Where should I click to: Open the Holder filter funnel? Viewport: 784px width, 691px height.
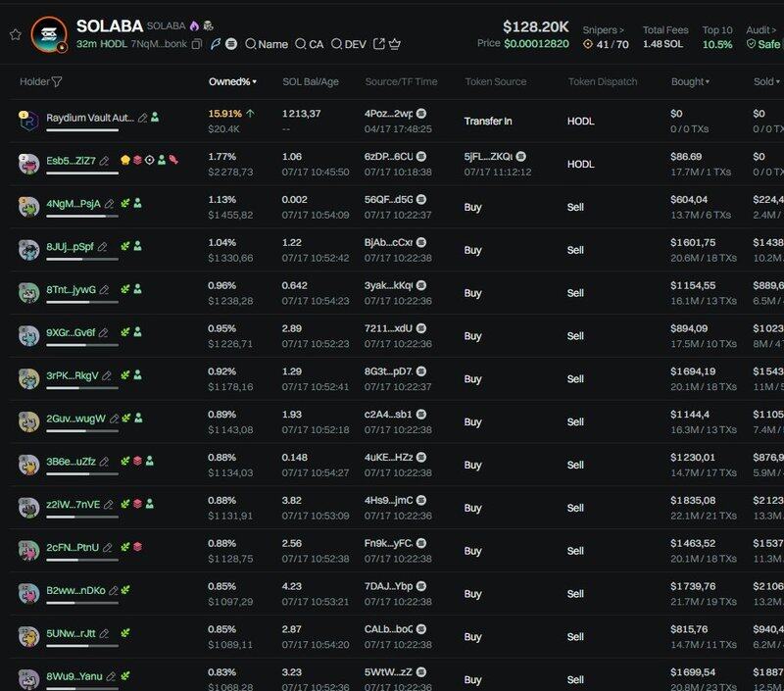coord(57,82)
